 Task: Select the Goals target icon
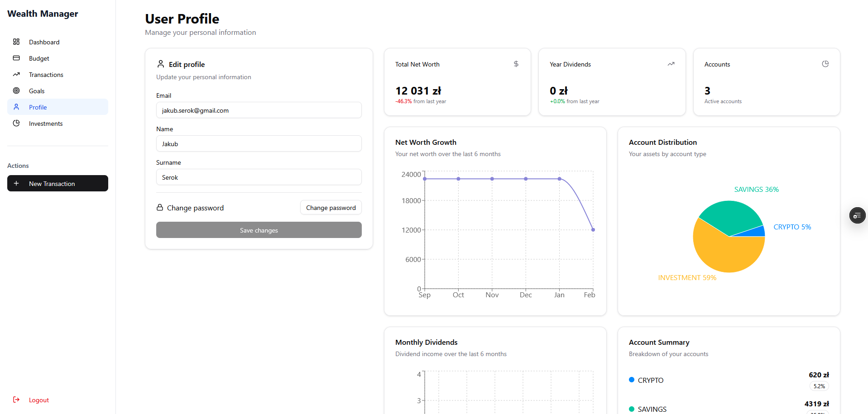click(16, 90)
